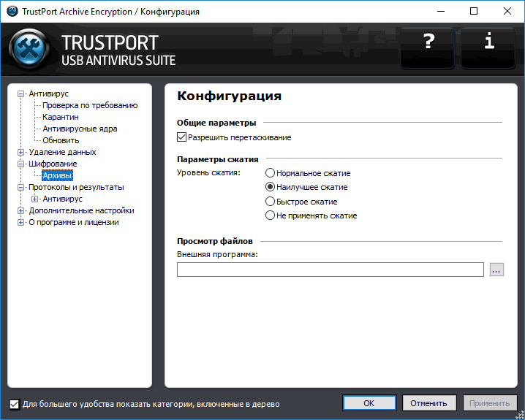Select the Обновить tree item
This screenshot has height=420, width=525.
point(61,140)
